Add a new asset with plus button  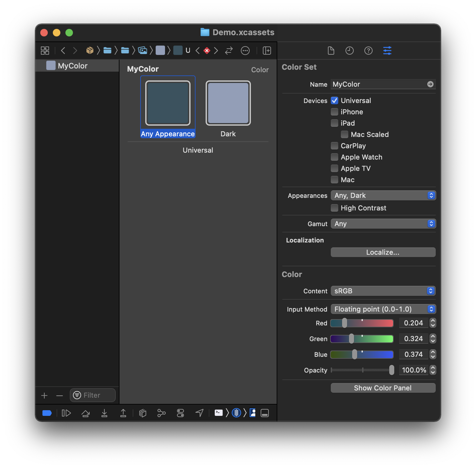pyautogui.click(x=44, y=395)
